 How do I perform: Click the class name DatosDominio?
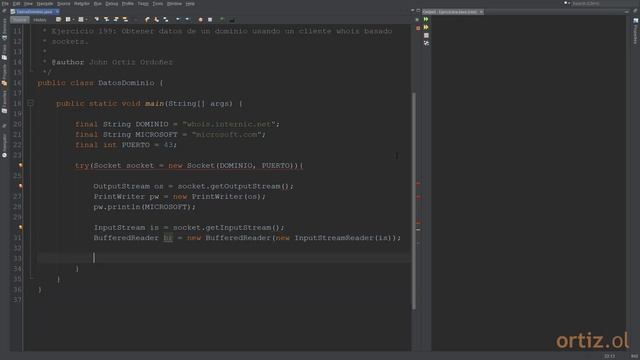click(x=126, y=83)
